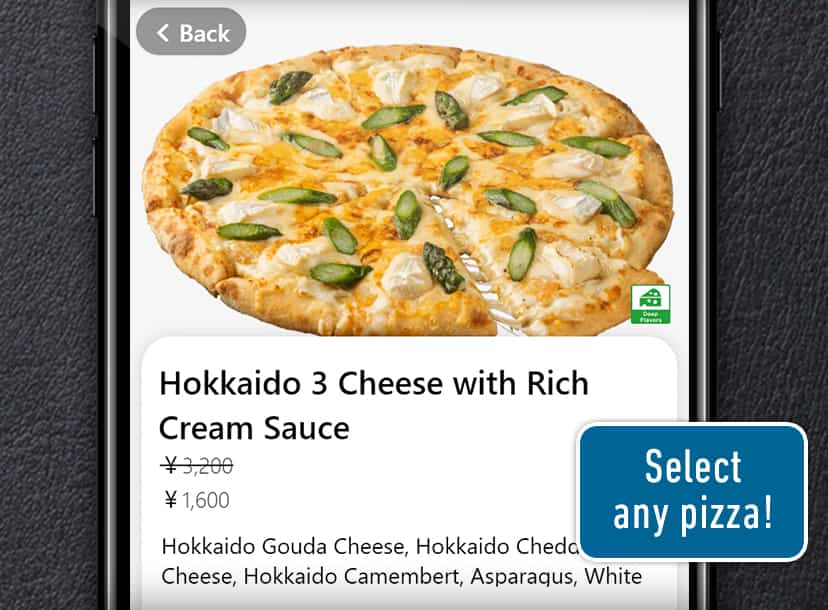This screenshot has width=828, height=610.
Task: Click the word 'White' ending the ingredients
Action: [x=613, y=576]
